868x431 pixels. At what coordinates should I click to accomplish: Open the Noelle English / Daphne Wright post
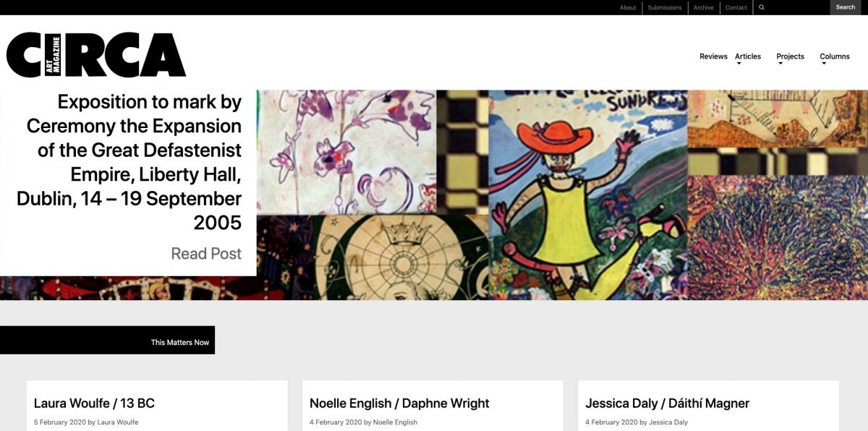tap(399, 404)
